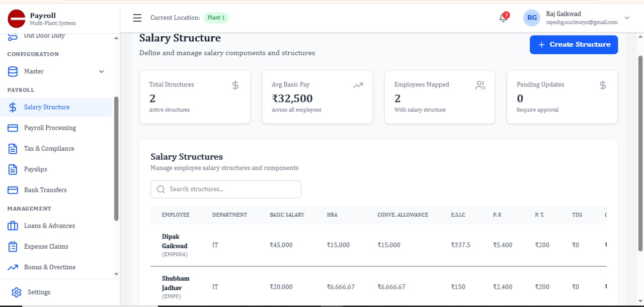Click the Payslips document icon

point(13,169)
